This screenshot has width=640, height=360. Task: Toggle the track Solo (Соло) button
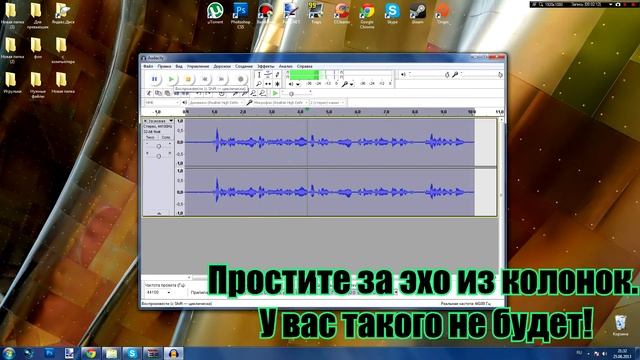tap(165, 138)
